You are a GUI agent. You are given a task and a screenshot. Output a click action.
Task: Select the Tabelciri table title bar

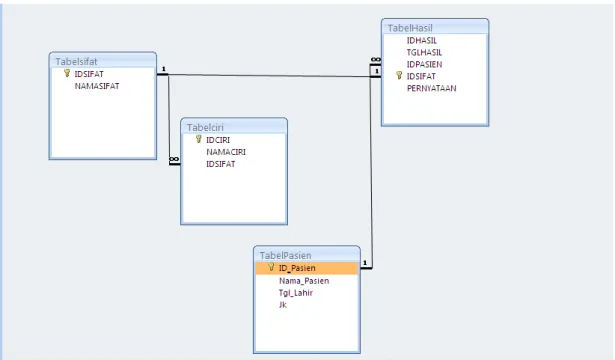pos(234,127)
